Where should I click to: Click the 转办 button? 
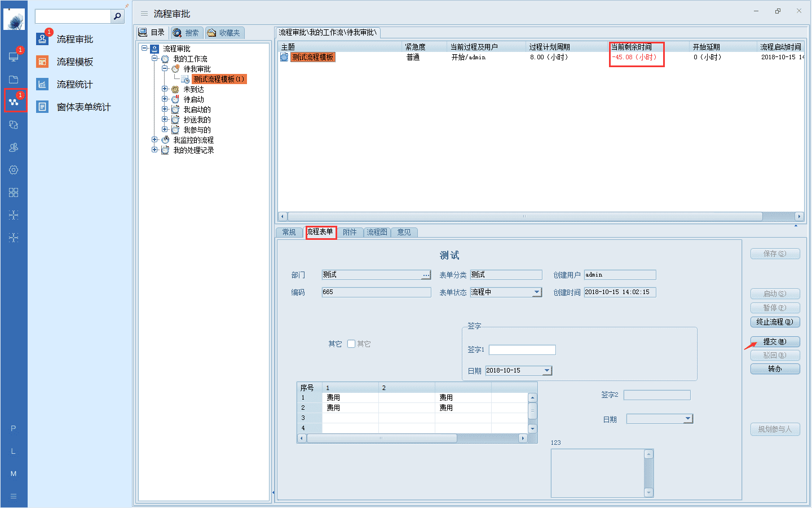click(775, 369)
